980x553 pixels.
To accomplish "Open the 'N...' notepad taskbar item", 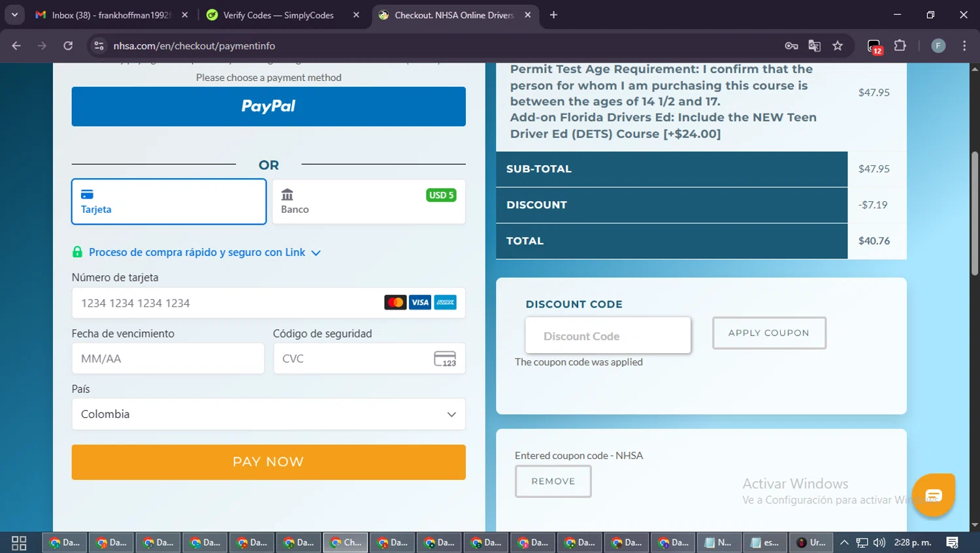I will 718,543.
